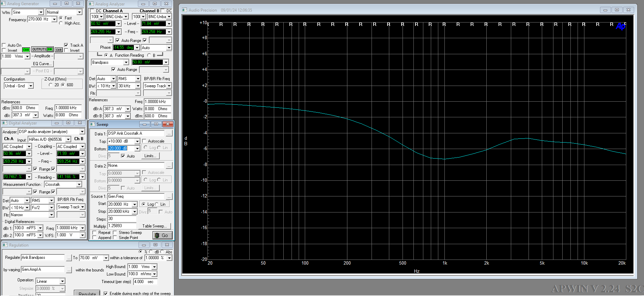Select Z-Out 20 ohms radio button
Viewport: 644px width, 296px height.
tap(51, 85)
